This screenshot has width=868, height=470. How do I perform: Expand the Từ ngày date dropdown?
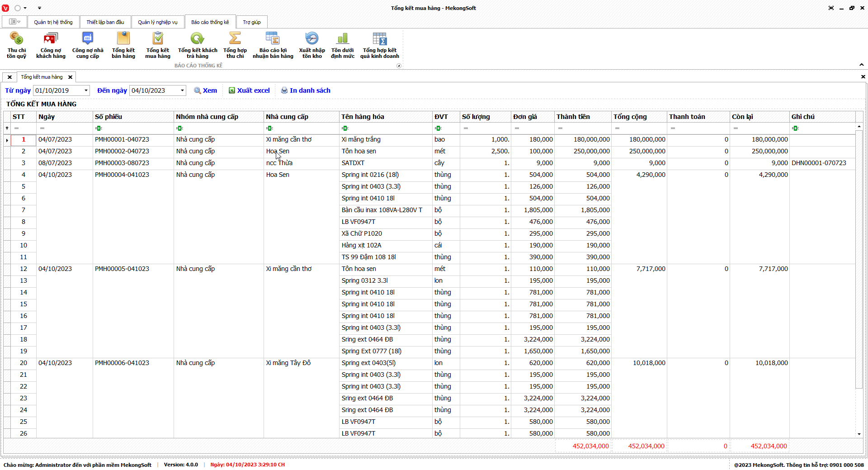[86, 90]
